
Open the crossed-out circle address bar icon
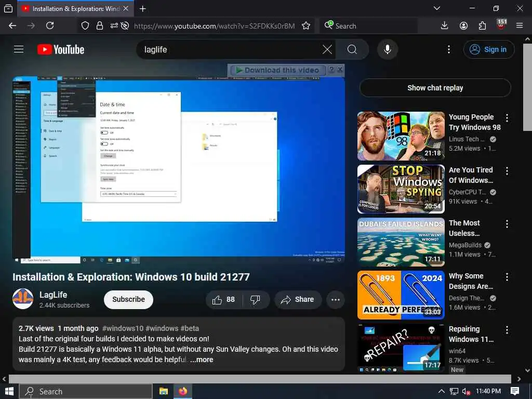[125, 26]
